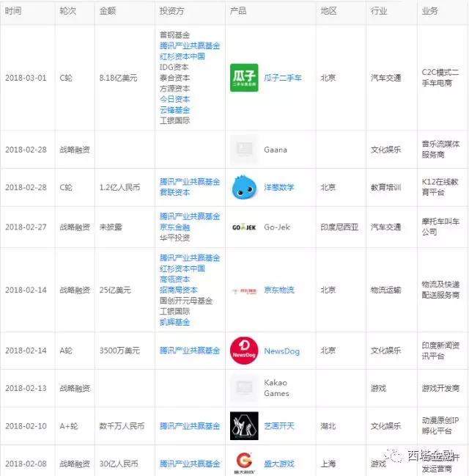The width and height of the screenshot is (469, 476).
Task: Select the 2018-02-13 date cell
Action: pos(26,388)
